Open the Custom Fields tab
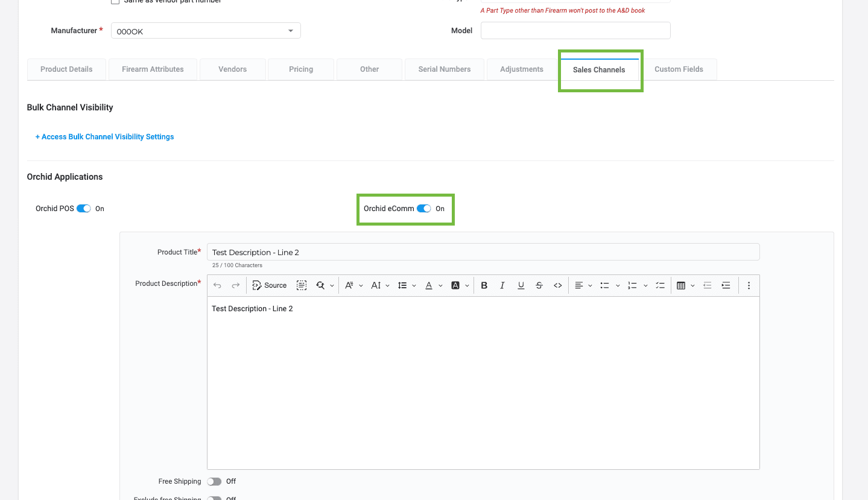868x500 pixels. pos(679,69)
